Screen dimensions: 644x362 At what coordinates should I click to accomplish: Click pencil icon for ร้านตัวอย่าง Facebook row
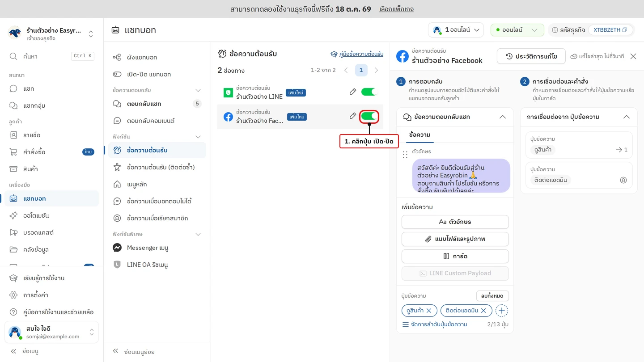point(353,116)
